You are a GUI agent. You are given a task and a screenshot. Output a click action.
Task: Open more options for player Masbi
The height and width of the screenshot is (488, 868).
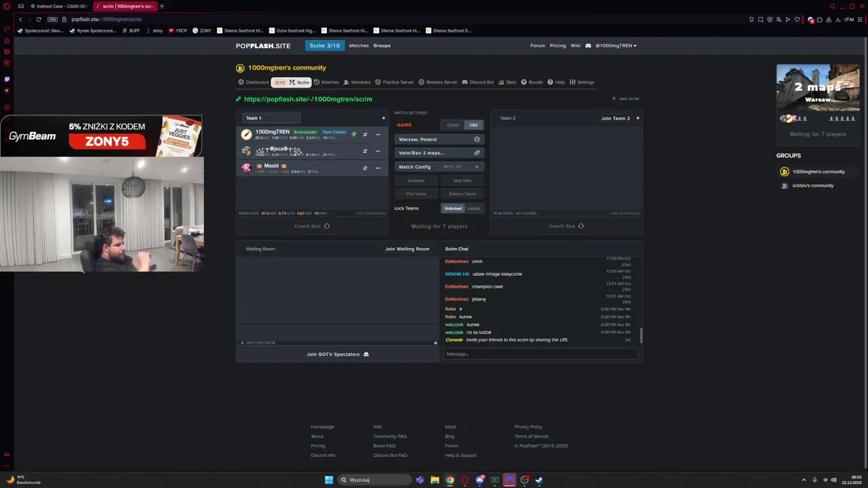[378, 168]
